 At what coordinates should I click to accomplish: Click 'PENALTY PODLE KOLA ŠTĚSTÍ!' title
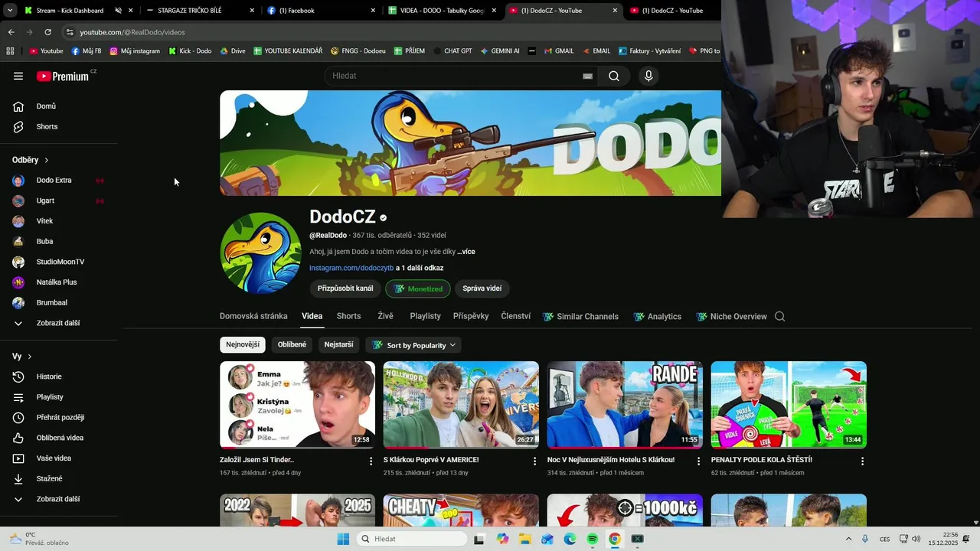[x=762, y=460]
